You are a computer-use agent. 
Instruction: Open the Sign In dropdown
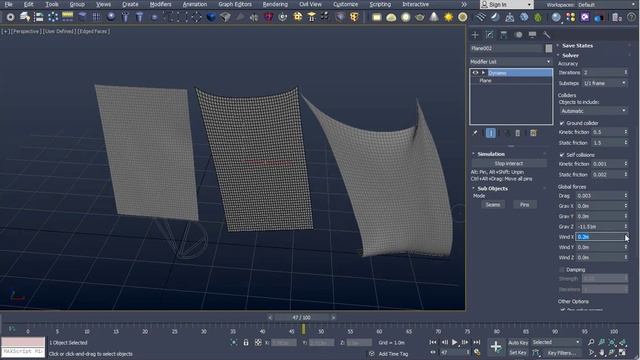pyautogui.click(x=507, y=5)
